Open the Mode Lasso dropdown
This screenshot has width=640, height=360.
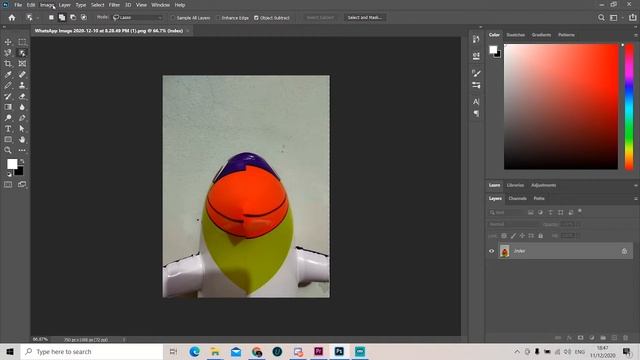138,18
